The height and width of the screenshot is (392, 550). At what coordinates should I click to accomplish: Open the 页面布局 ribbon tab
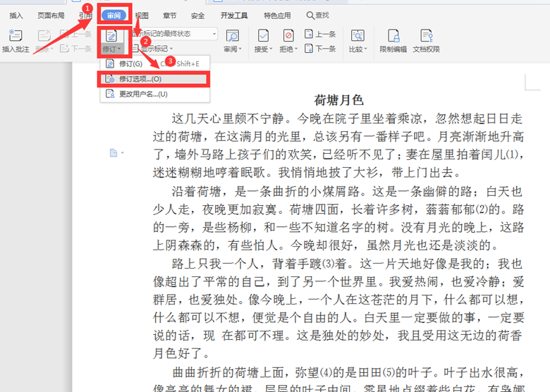click(x=51, y=16)
